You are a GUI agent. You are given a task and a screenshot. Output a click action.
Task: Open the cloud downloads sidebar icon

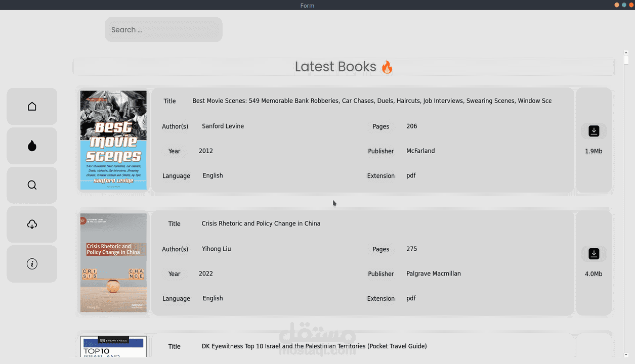coord(32,224)
